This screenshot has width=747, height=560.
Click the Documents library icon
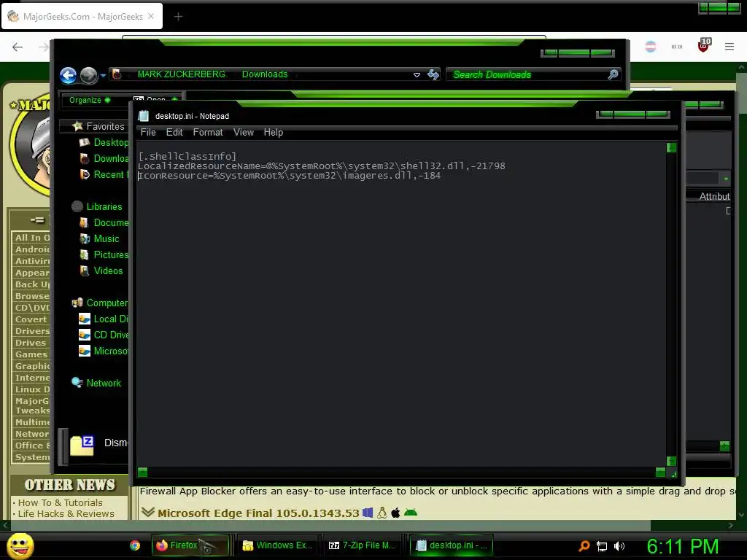[x=85, y=223]
